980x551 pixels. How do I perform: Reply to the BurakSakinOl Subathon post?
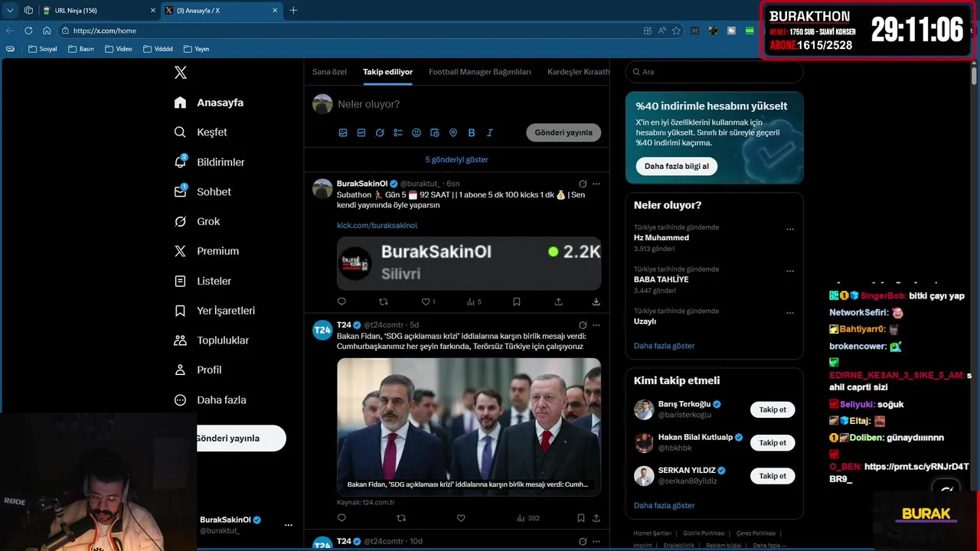pyautogui.click(x=341, y=302)
